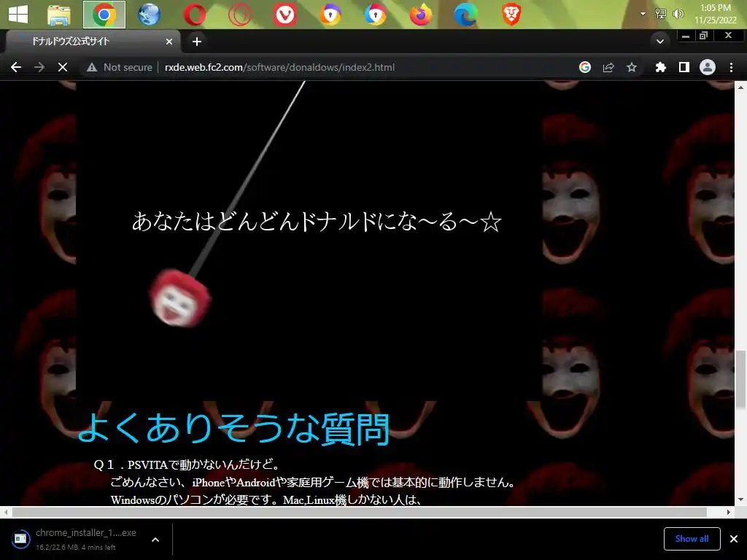The width and height of the screenshot is (747, 560).
Task: Open a new Chrome tab
Action: click(x=197, y=42)
